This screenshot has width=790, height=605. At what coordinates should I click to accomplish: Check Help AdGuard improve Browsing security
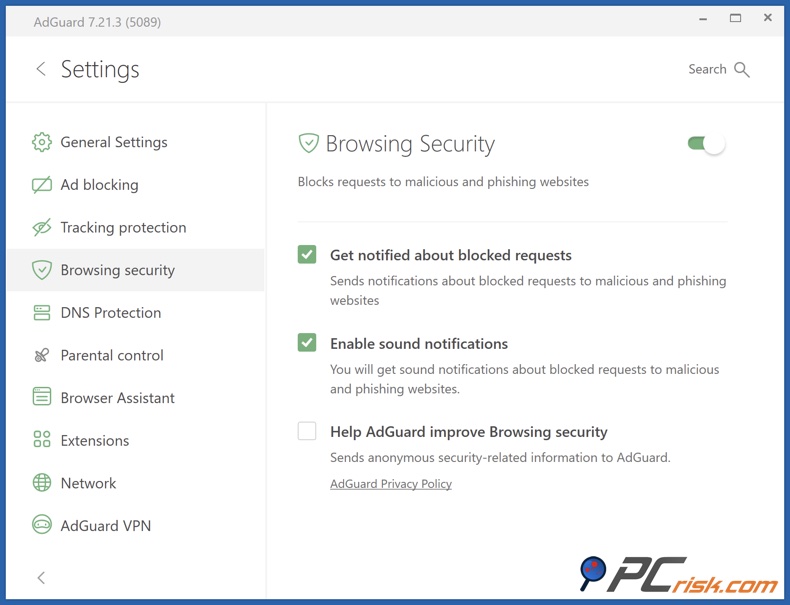(307, 432)
